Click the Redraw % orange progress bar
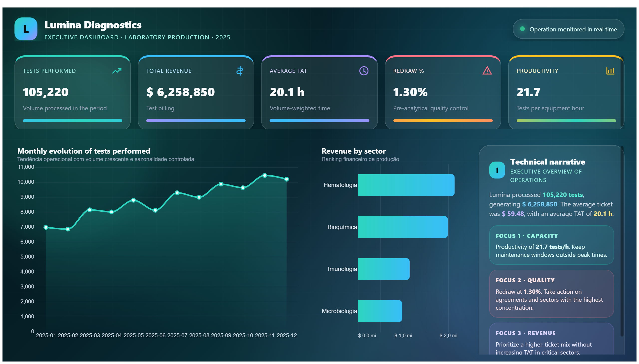Viewport: 639px width, 364px height. [443, 121]
